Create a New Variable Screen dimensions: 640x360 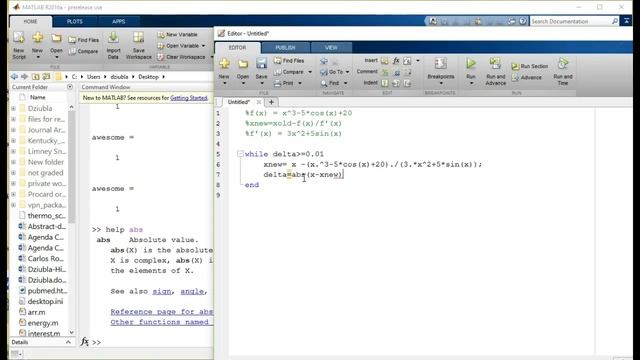coord(177,35)
